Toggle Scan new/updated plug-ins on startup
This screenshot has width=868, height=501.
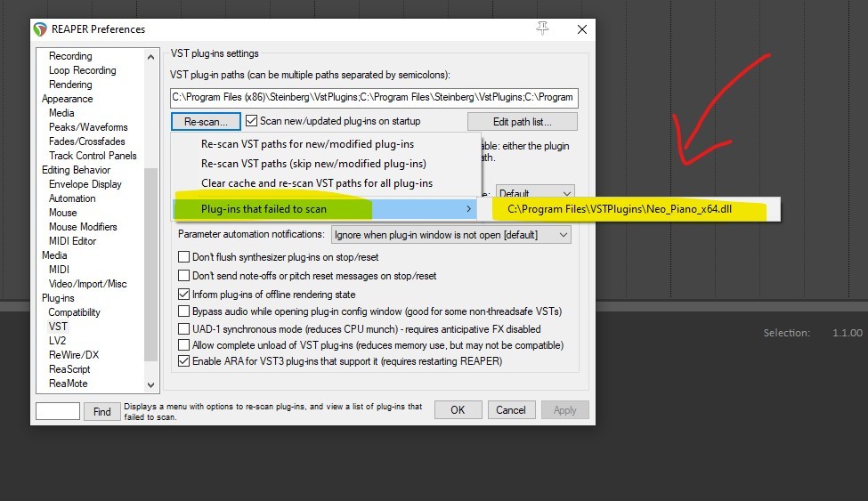(251, 121)
